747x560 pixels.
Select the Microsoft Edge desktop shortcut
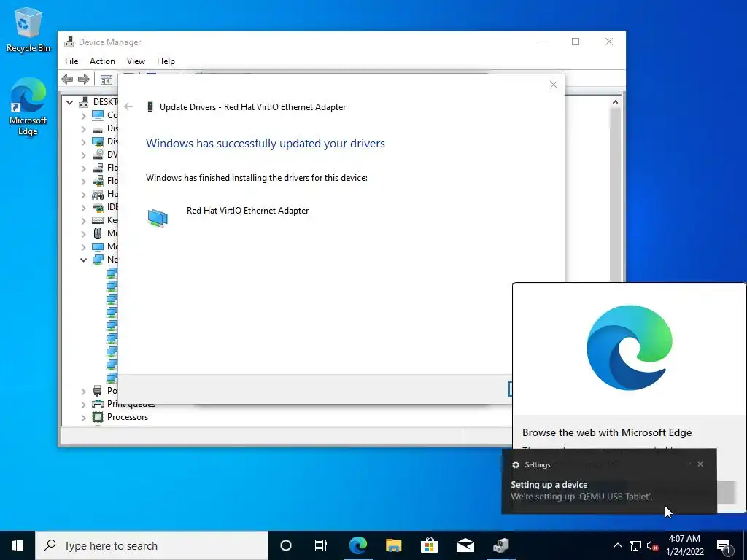coord(28,106)
